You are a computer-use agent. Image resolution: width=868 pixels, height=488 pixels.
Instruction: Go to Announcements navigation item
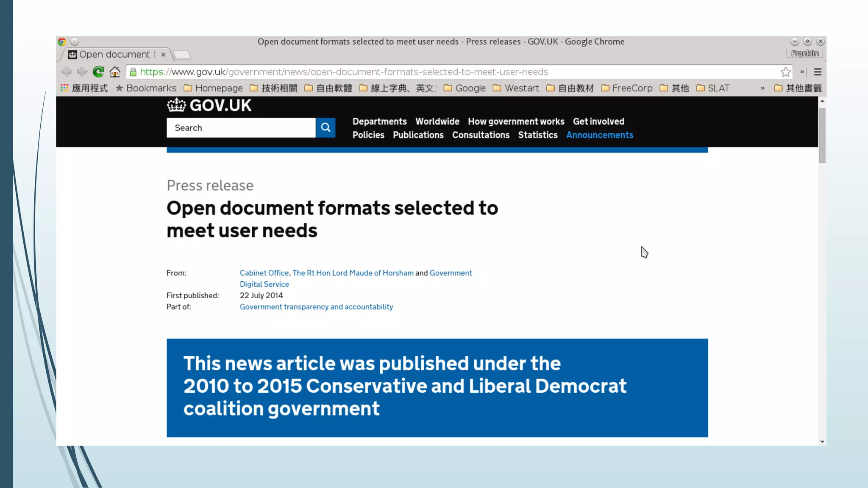coord(599,135)
